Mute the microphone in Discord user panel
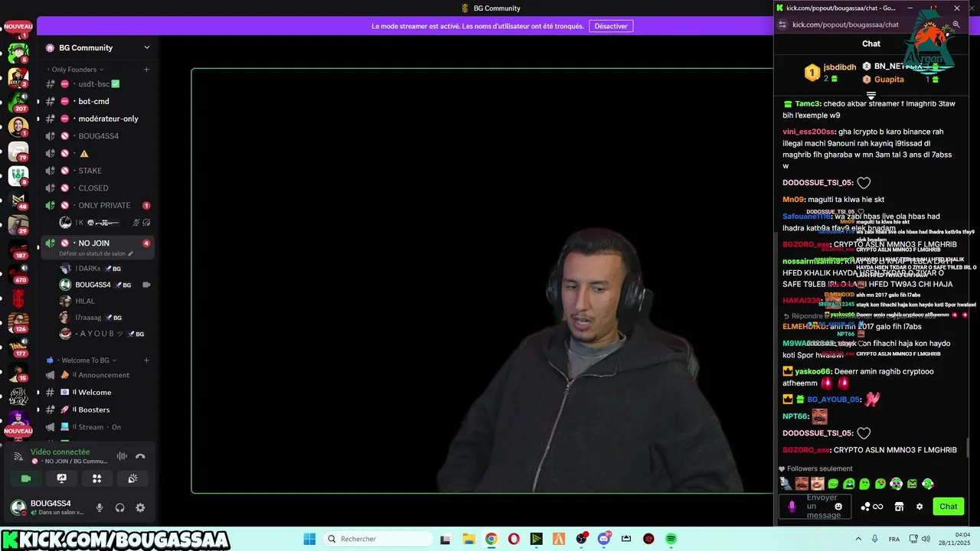Viewport: 980px width, 551px height. tap(99, 507)
